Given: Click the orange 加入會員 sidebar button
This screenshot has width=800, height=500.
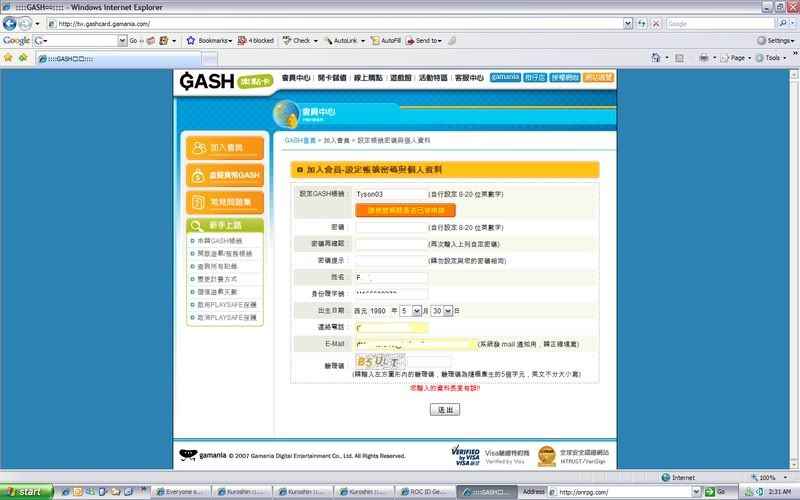Looking at the screenshot, I should (x=225, y=147).
